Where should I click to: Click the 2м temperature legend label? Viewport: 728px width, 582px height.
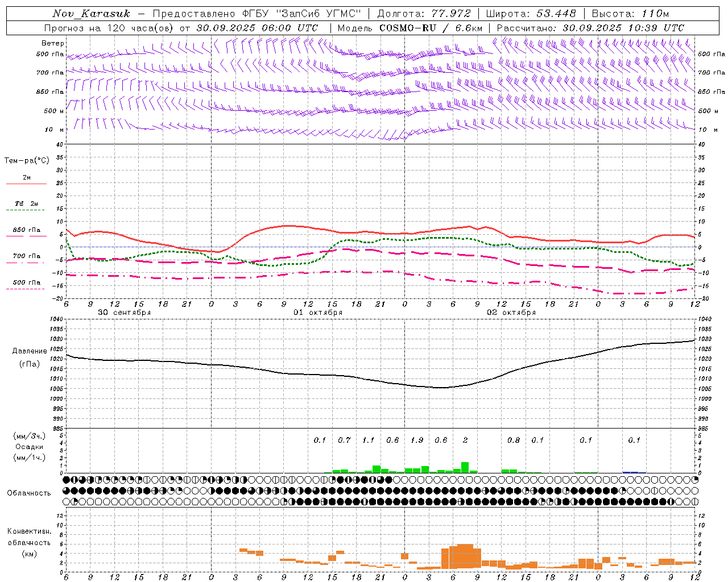(27, 177)
